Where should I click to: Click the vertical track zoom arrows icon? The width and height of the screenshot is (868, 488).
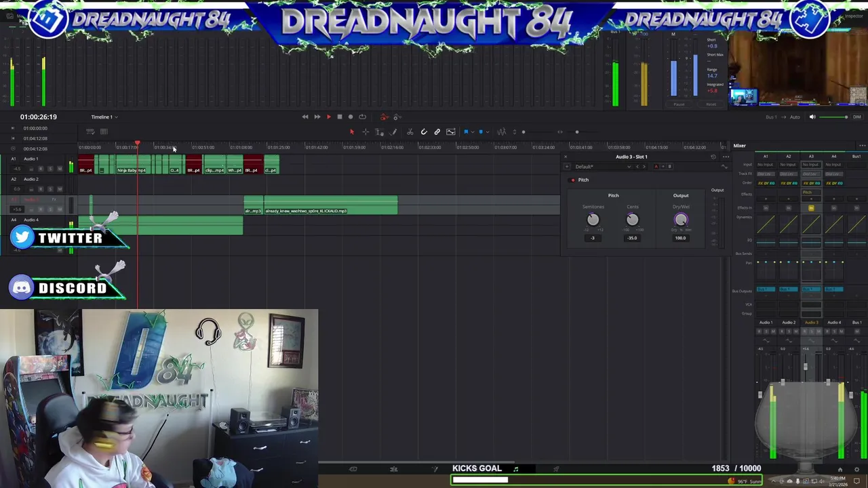(515, 131)
